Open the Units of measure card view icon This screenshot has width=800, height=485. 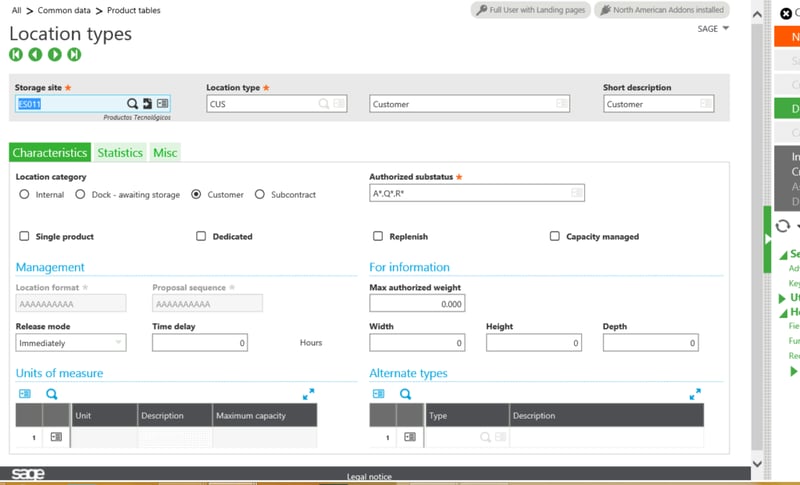[25, 394]
